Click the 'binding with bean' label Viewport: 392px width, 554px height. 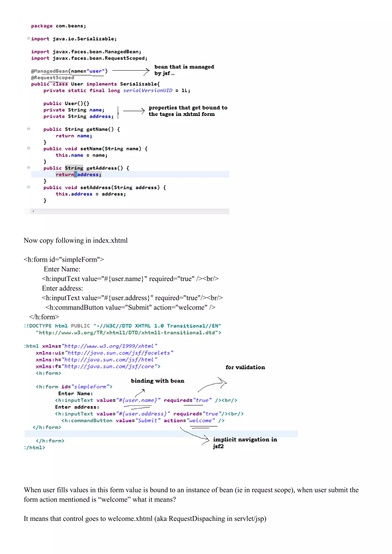(x=157, y=381)
